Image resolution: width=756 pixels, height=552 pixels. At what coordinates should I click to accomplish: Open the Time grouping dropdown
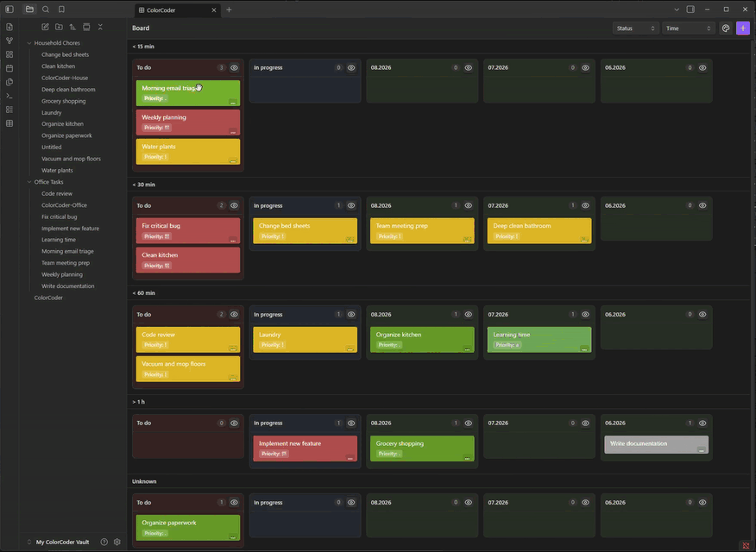(688, 28)
